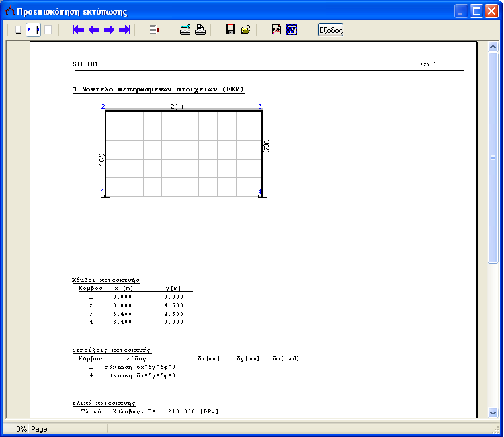Click y value 4.600 of node 2
The image size is (504, 437).
pyautogui.click(x=173, y=305)
